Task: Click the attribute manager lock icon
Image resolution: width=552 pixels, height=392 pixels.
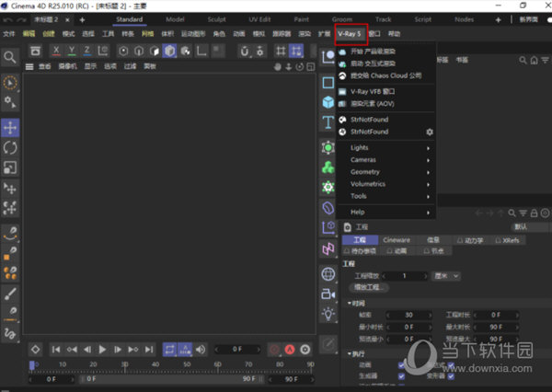Action: pos(534,213)
